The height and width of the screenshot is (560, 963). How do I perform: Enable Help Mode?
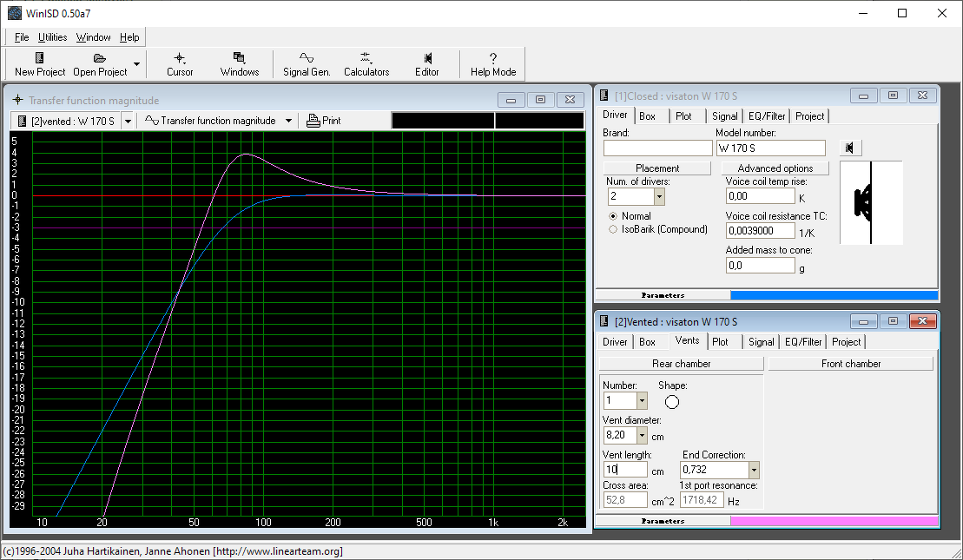[x=493, y=64]
